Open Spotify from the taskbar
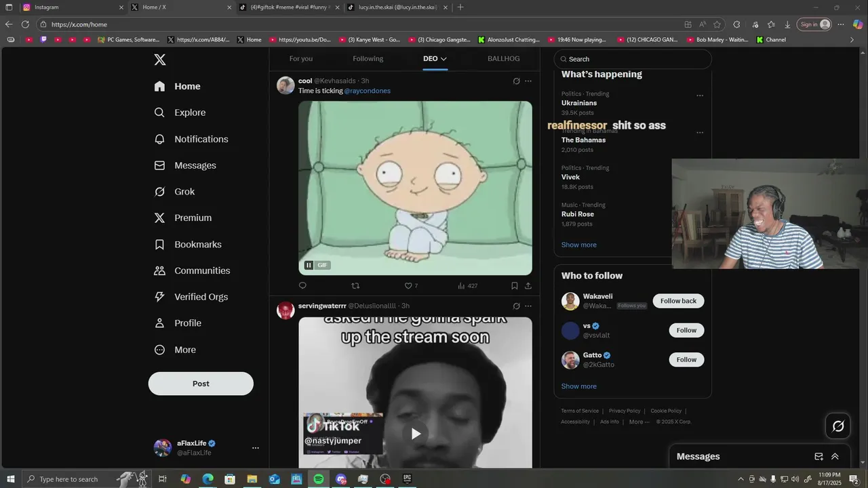Screen dimensions: 868x488 point(319,479)
